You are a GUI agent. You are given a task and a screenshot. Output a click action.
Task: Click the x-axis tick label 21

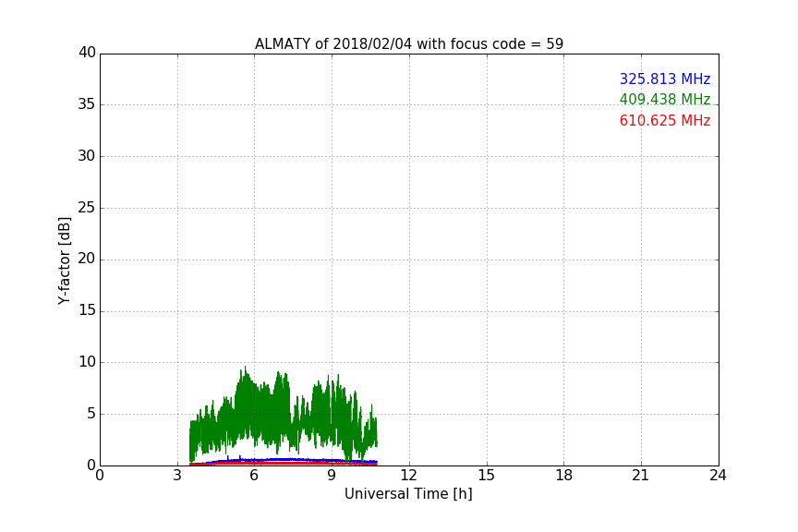(x=641, y=476)
